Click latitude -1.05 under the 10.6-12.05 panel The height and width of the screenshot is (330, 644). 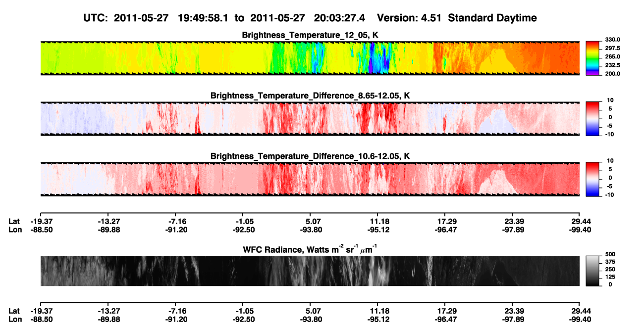(x=243, y=221)
